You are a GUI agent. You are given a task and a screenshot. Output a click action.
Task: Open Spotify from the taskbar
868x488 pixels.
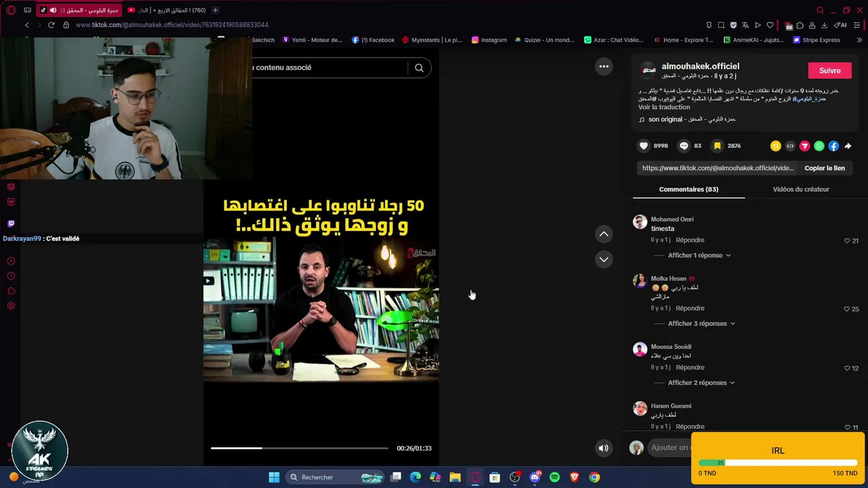tap(555, 477)
